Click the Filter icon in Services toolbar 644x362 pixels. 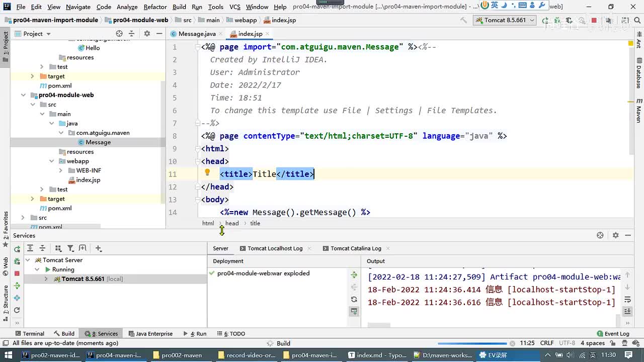coord(70,248)
